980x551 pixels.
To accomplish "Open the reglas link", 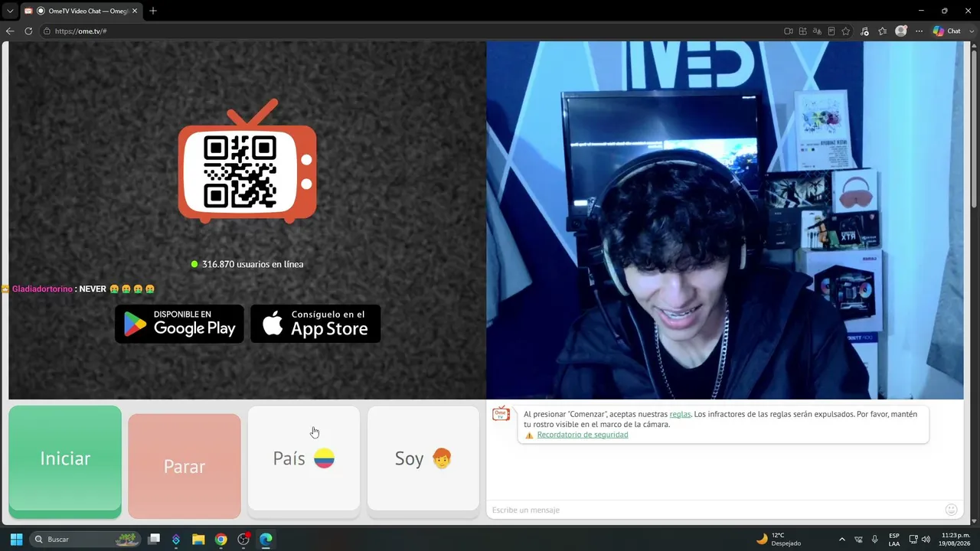I will (x=680, y=414).
